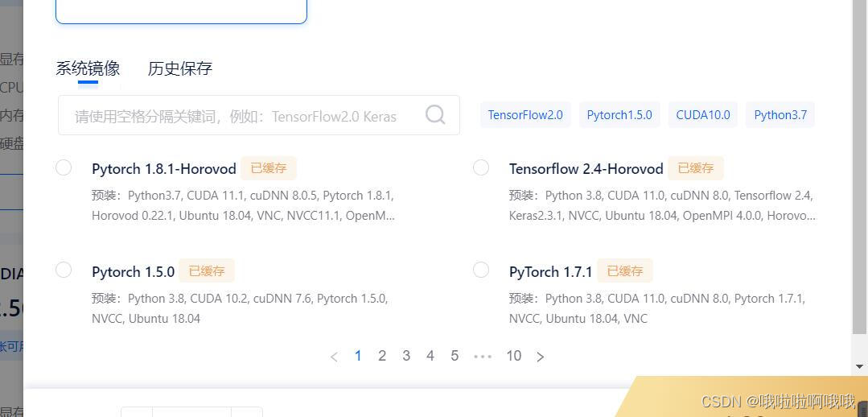Filter by the TensorFlow2.0 tag

coord(525,115)
